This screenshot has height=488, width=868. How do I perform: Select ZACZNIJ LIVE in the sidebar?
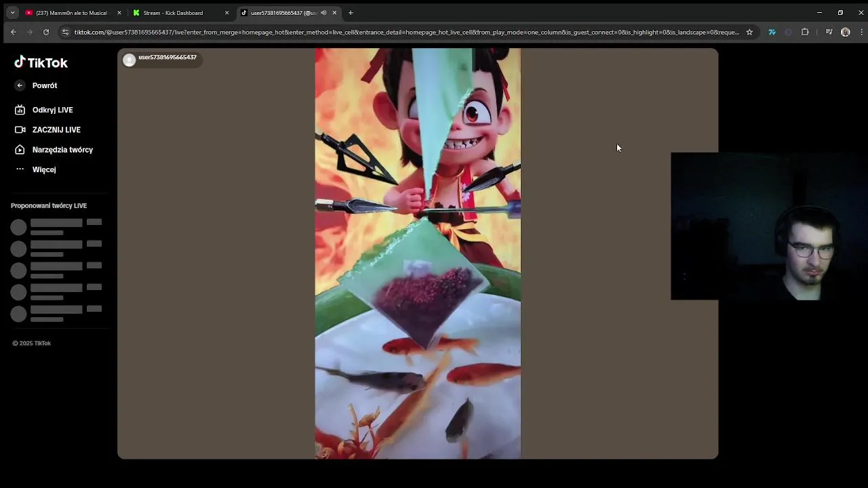click(x=56, y=129)
